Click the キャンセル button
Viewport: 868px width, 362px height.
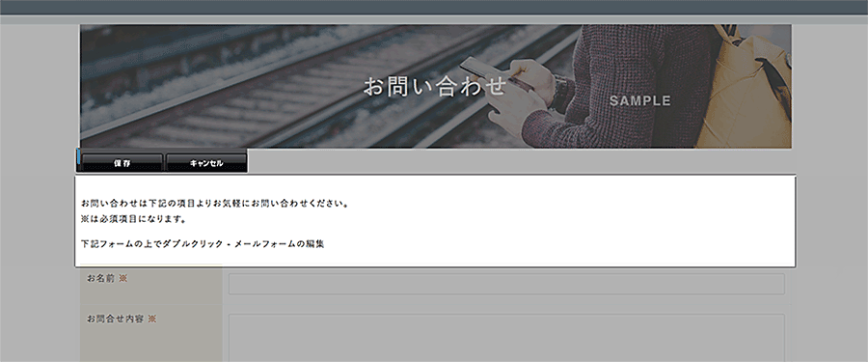click(206, 163)
